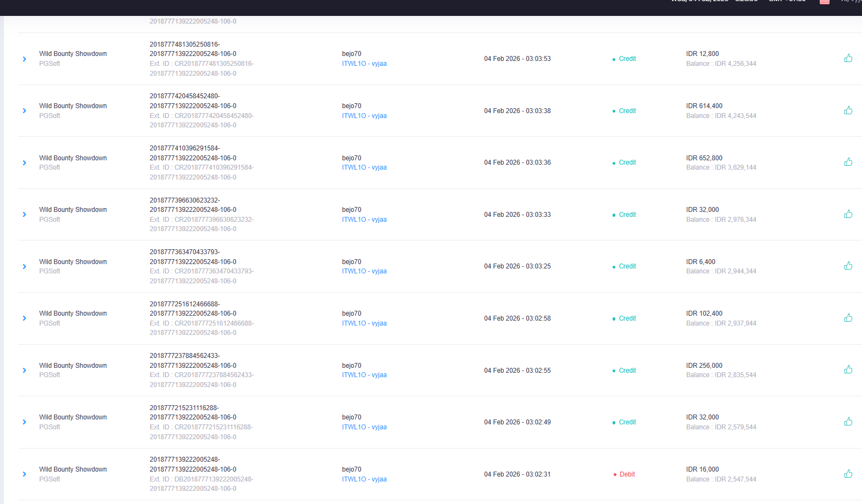Click thumbs-up icon for IDR 102,400 credit
This screenshot has height=504, width=862.
pos(848,318)
